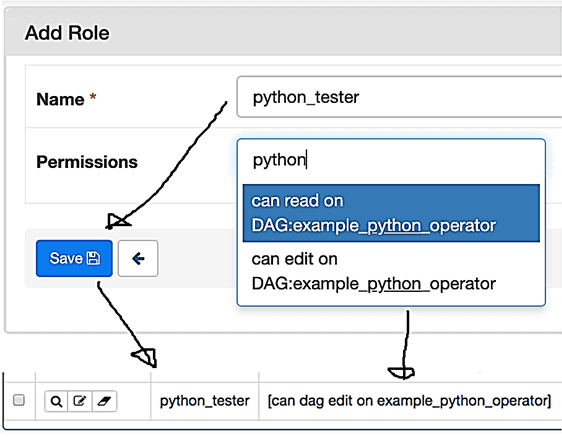This screenshot has width=562, height=438.
Task: Click the Save button
Action: point(74,258)
